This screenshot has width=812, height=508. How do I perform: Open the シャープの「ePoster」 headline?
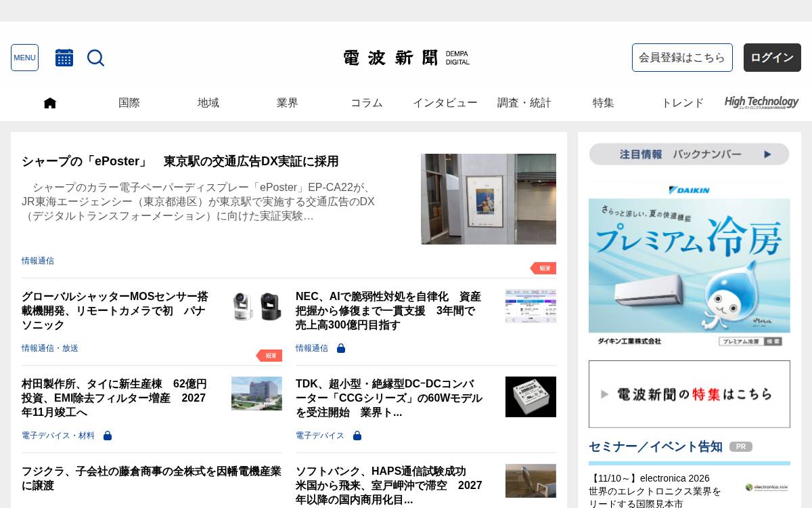pos(180,162)
